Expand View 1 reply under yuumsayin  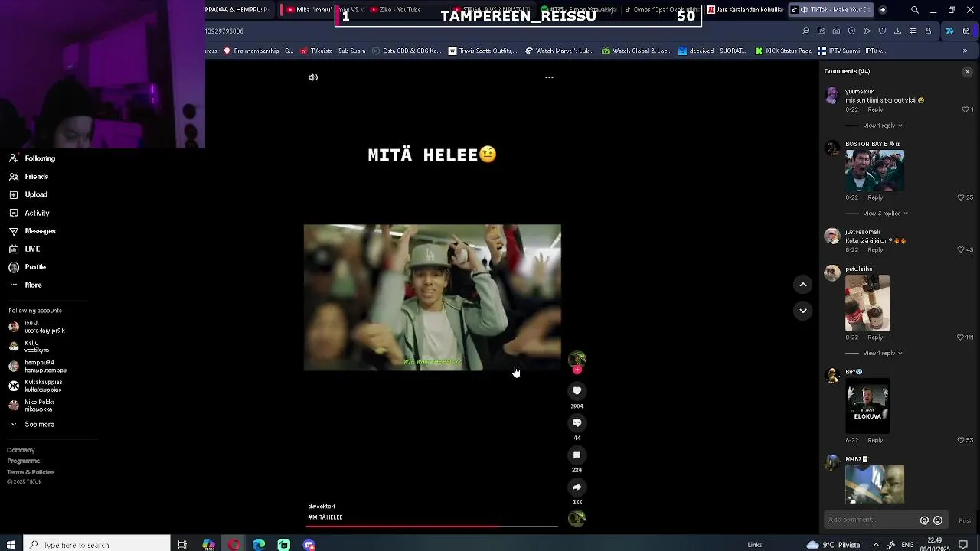883,126
